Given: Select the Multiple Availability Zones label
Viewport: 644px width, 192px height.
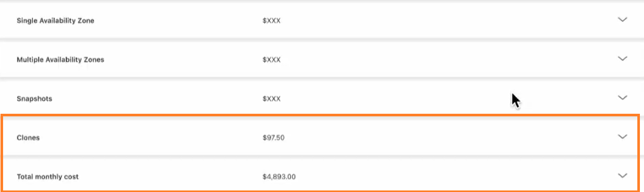Looking at the screenshot, I should (61, 60).
